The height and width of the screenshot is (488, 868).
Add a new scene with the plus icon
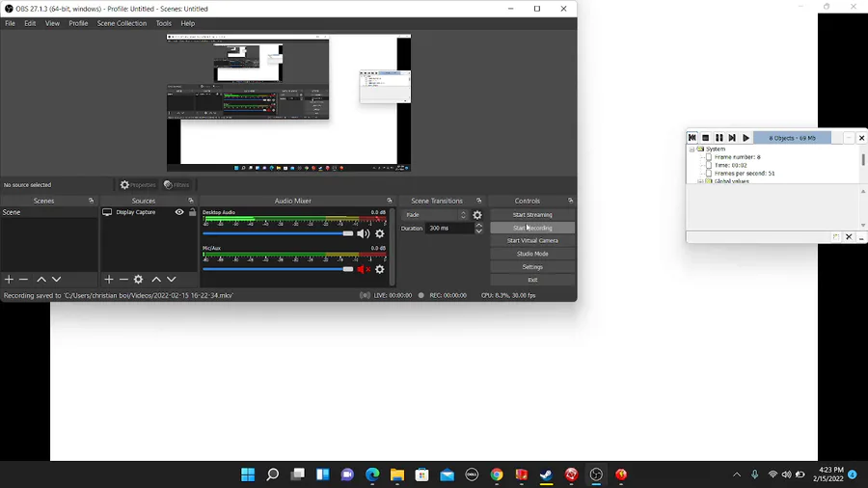click(x=9, y=280)
